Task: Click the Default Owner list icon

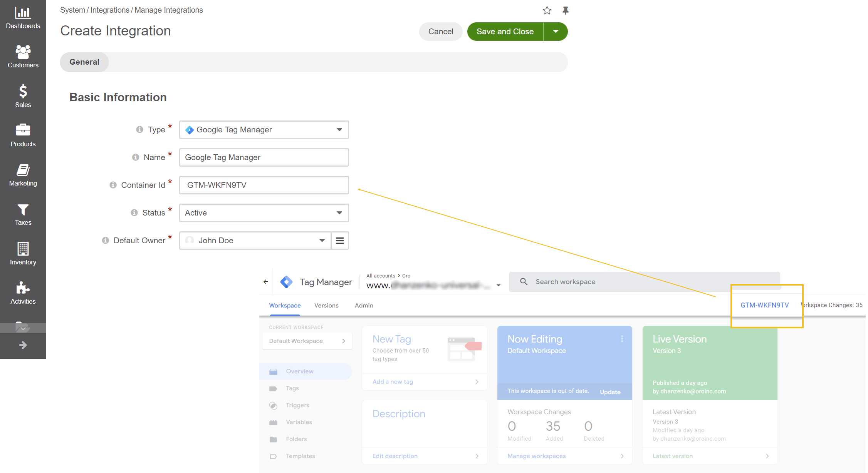Action: (340, 241)
